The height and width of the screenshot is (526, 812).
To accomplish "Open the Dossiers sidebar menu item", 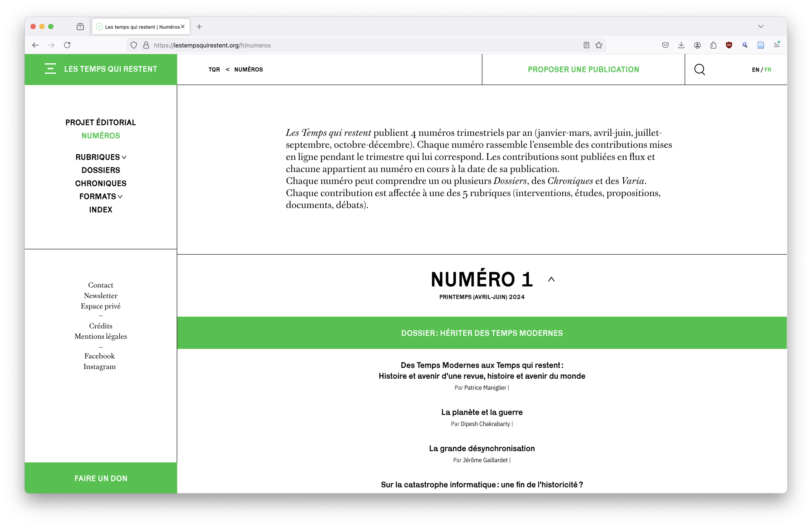I will (101, 170).
